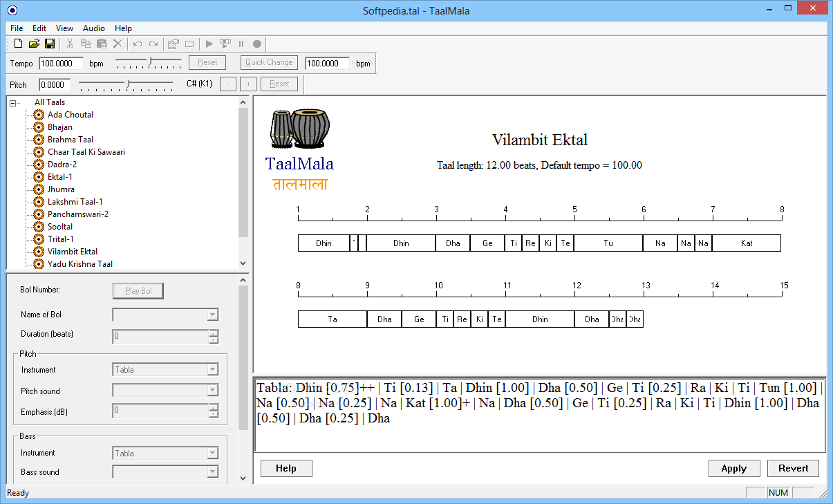Select Lakshmi Taal-1

pos(75,202)
